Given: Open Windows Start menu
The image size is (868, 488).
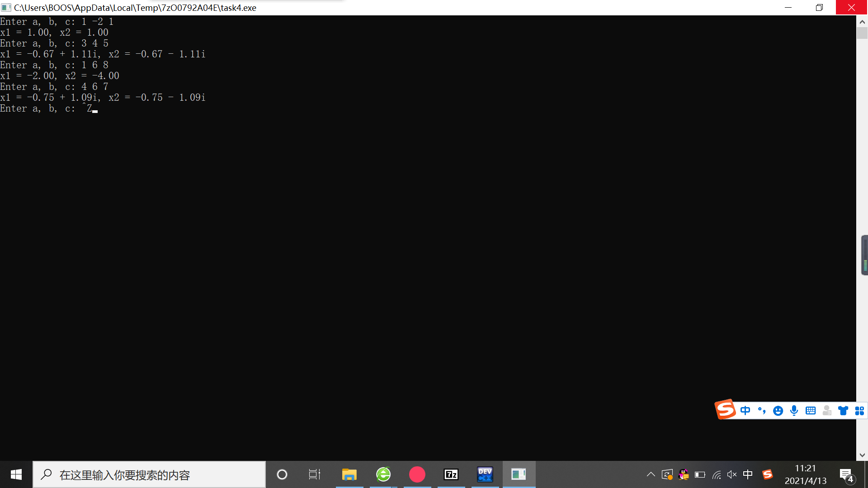Looking at the screenshot, I should pyautogui.click(x=16, y=474).
